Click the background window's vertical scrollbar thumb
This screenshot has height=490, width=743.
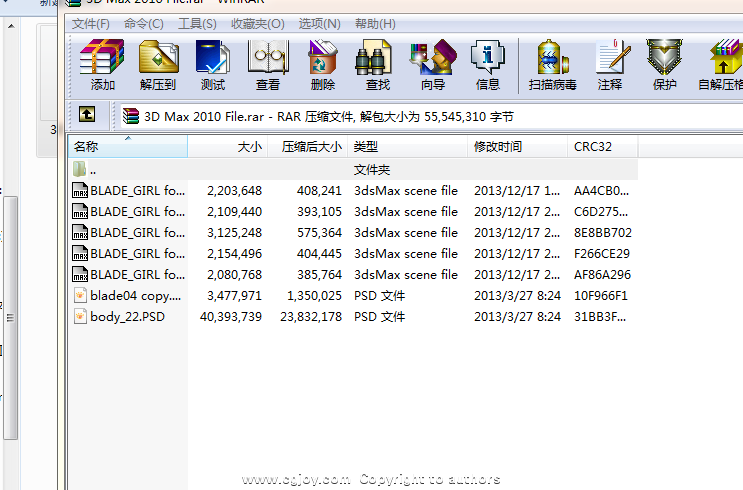coord(10,318)
